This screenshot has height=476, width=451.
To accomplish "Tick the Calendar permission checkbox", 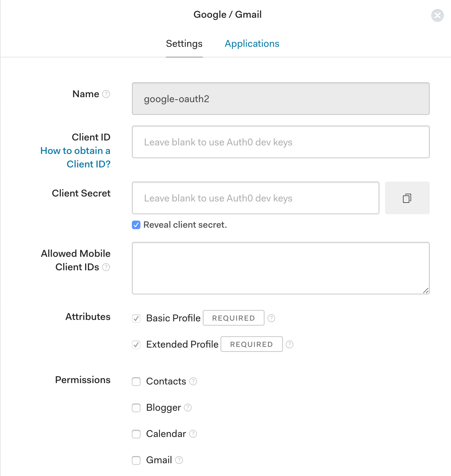I will [136, 434].
